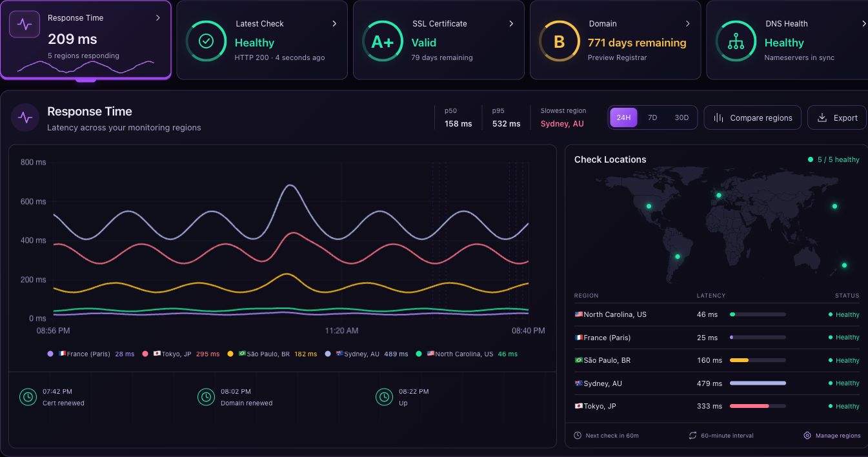Click the bar chart icon in Compare regions
Viewport: 868px width, 457px height.
click(x=718, y=117)
